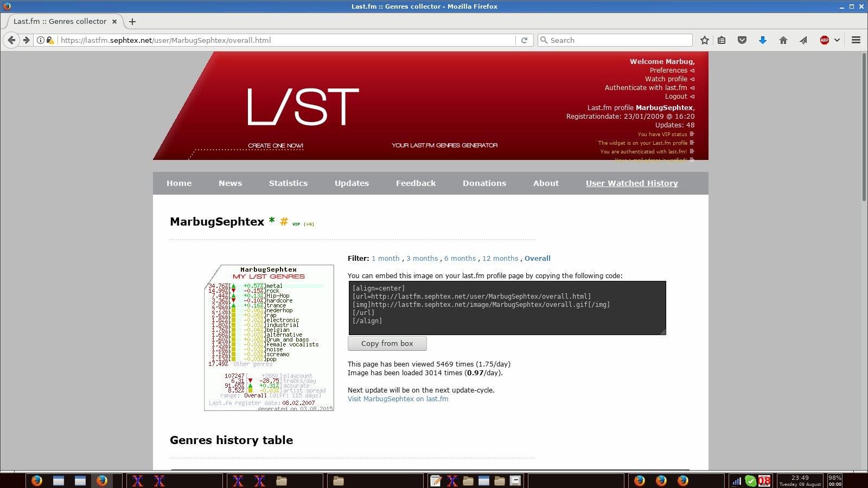Go to Firefox home page icon
Screen dimensions: 868x488
point(783,40)
